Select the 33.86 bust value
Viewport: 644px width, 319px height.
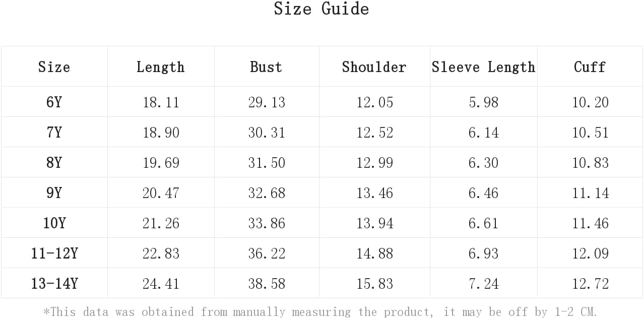267,223
